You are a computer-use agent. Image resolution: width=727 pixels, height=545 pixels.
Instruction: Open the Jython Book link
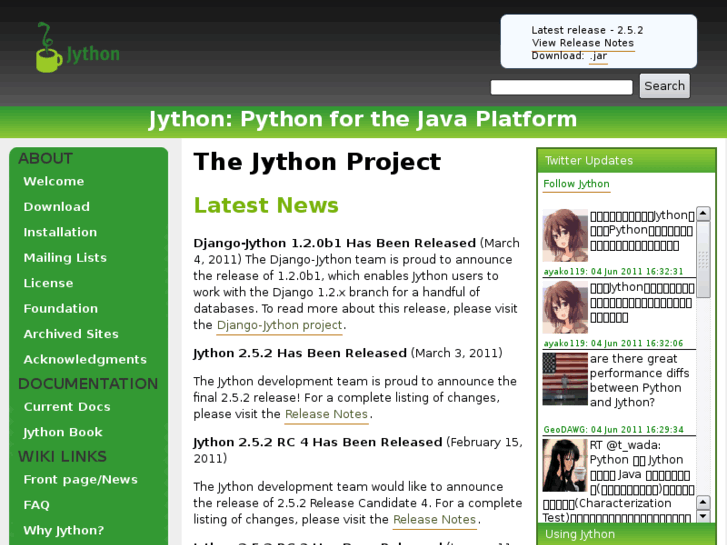[x=63, y=432]
